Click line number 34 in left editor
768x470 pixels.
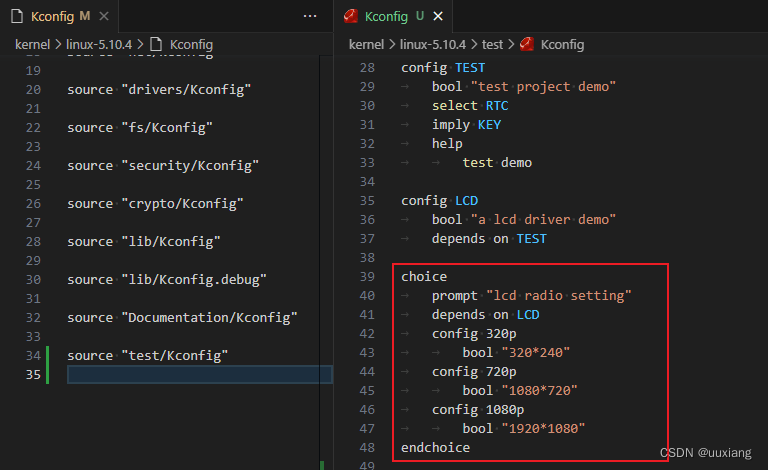33,355
